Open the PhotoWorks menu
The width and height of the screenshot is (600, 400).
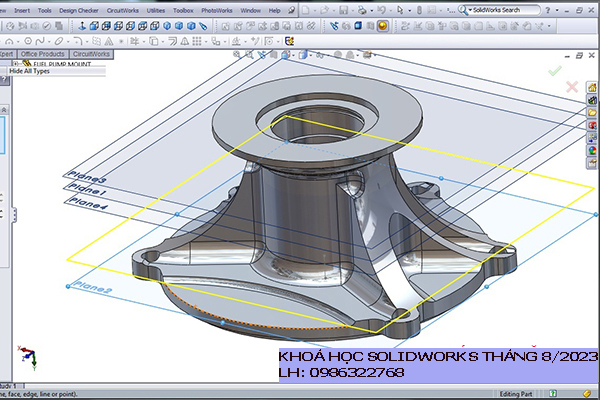pyautogui.click(x=217, y=10)
